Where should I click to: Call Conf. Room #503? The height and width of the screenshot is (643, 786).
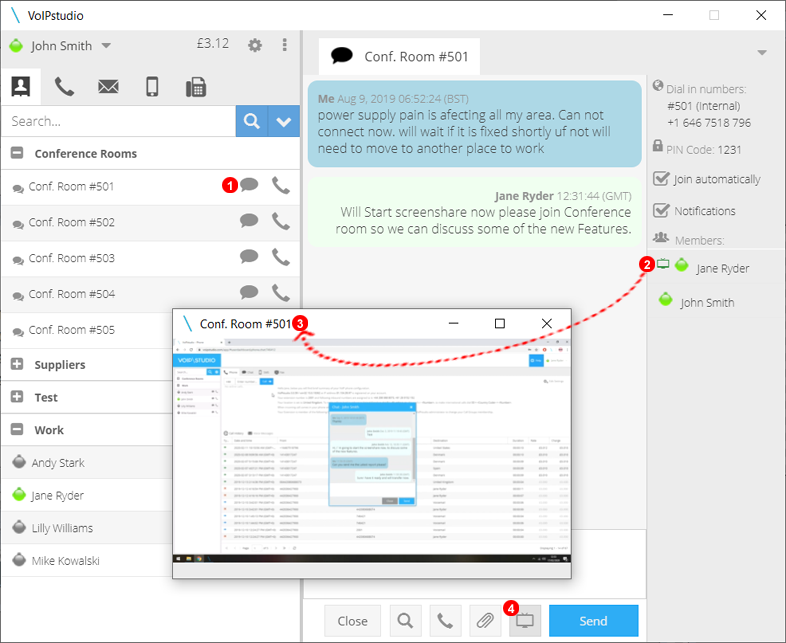tap(281, 257)
